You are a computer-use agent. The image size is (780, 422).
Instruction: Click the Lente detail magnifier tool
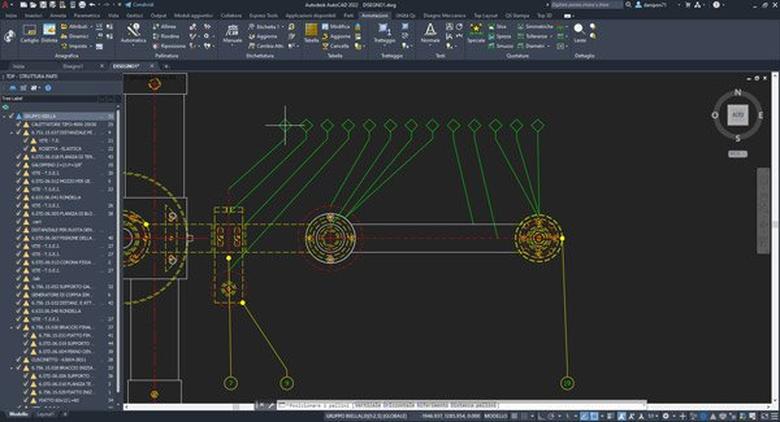point(580,34)
